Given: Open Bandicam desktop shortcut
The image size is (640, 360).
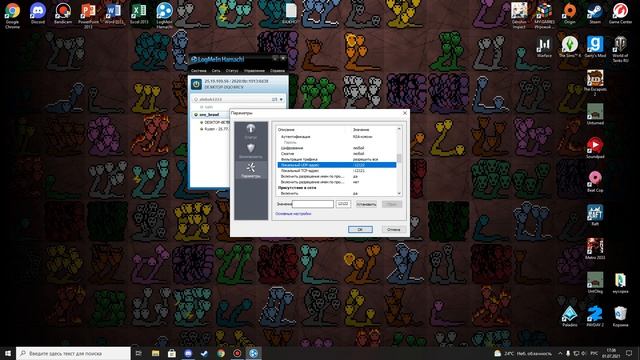Looking at the screenshot, I should [x=63, y=13].
